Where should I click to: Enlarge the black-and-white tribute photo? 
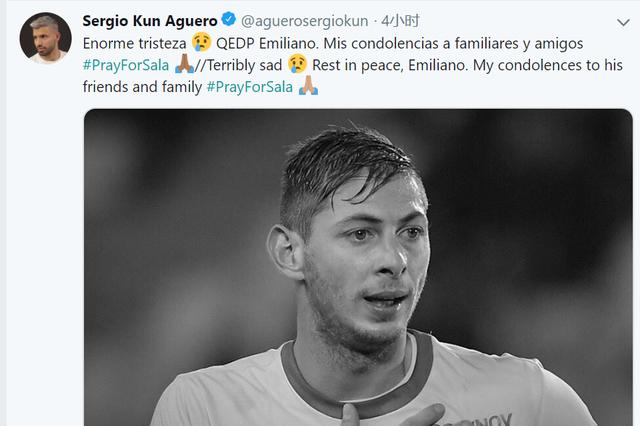coord(358,267)
